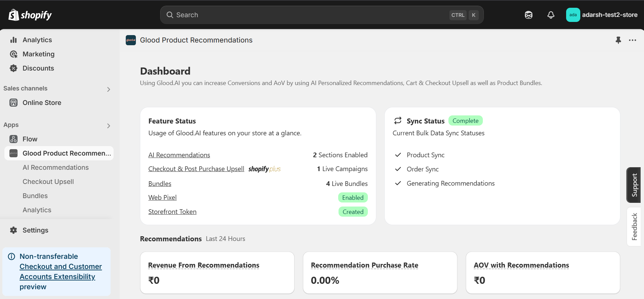Click the Sidekick assistant icon
The height and width of the screenshot is (299, 644).
tap(528, 15)
